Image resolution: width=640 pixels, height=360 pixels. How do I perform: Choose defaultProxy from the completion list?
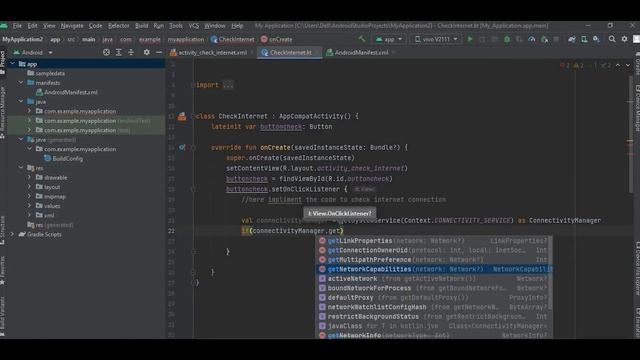click(434, 298)
